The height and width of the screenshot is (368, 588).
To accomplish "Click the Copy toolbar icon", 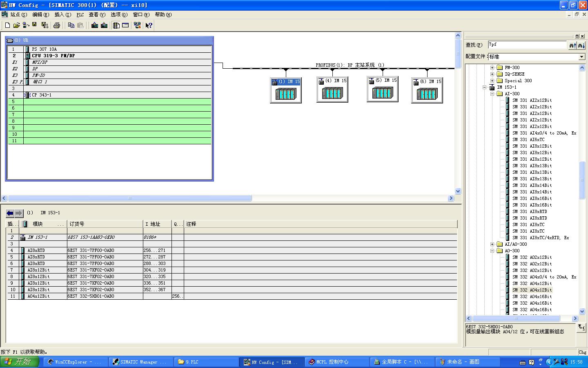I will pos(71,25).
